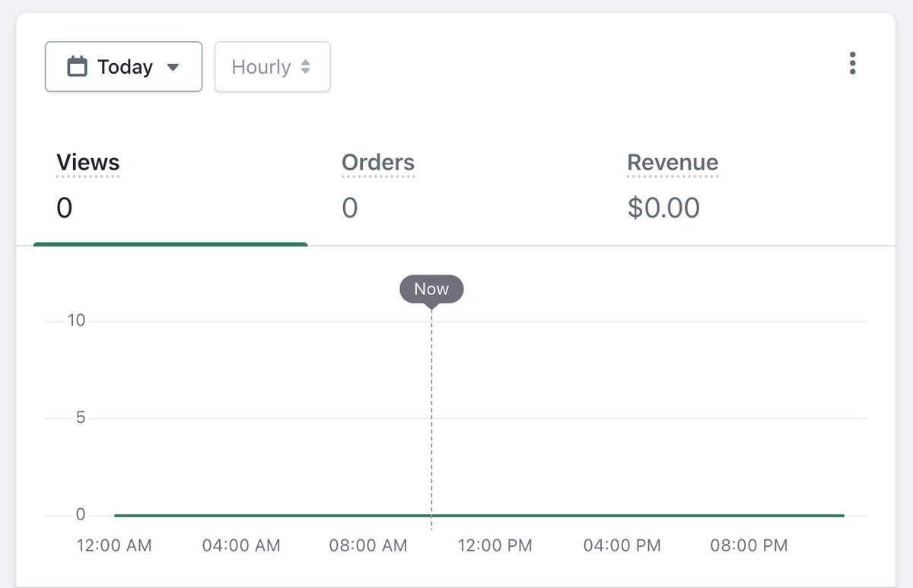
Task: Select the Views metric tab
Action: (x=87, y=162)
